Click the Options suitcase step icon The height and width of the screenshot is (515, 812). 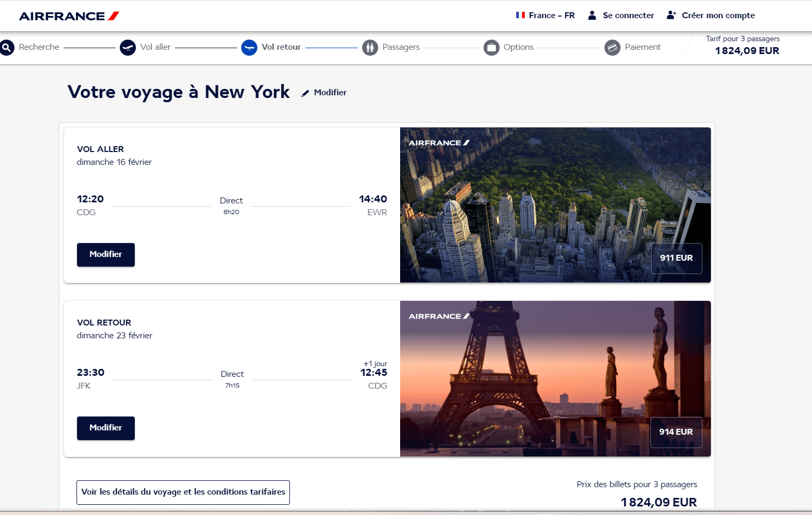tap(492, 48)
